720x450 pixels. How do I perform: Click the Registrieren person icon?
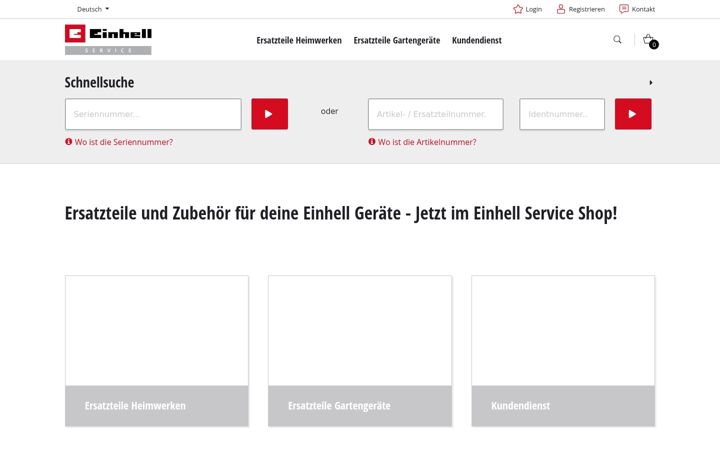pyautogui.click(x=561, y=9)
